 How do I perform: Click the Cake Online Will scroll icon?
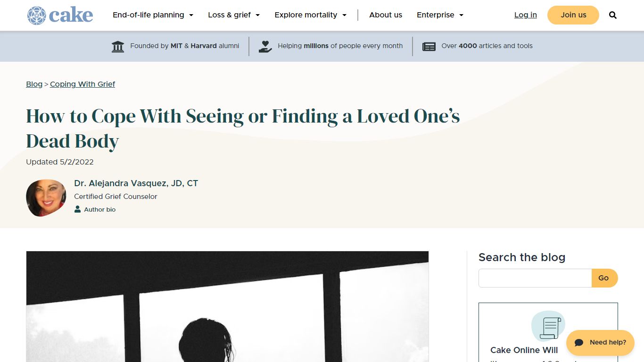548,326
